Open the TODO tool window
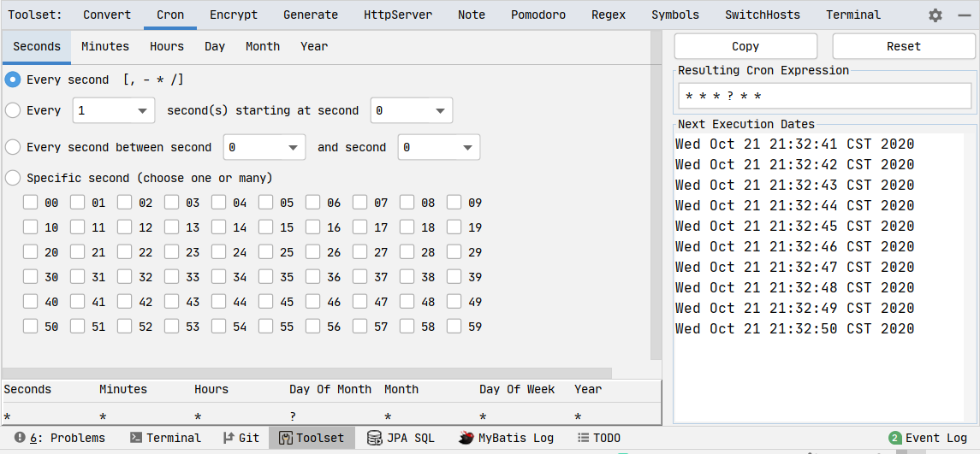Viewport: 980px width, 454px height. [x=599, y=438]
